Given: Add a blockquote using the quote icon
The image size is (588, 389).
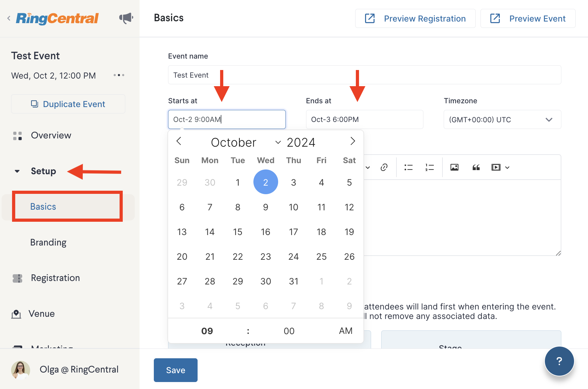Looking at the screenshot, I should click(x=476, y=167).
